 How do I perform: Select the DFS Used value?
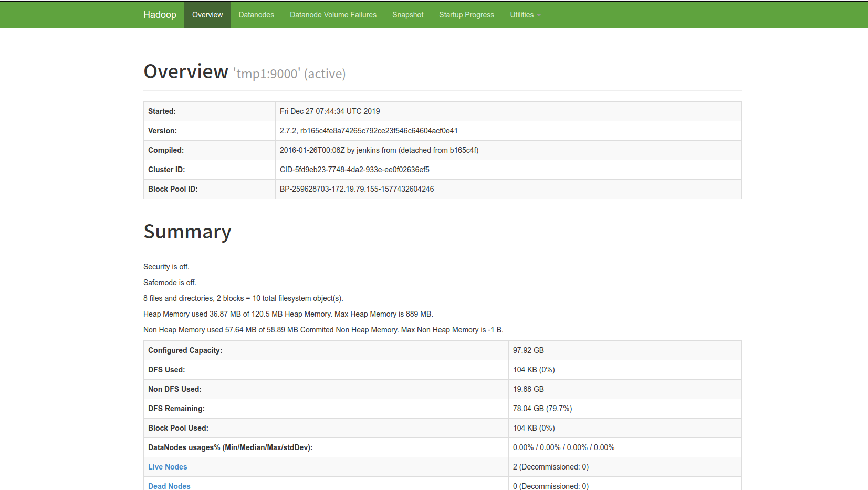point(534,369)
